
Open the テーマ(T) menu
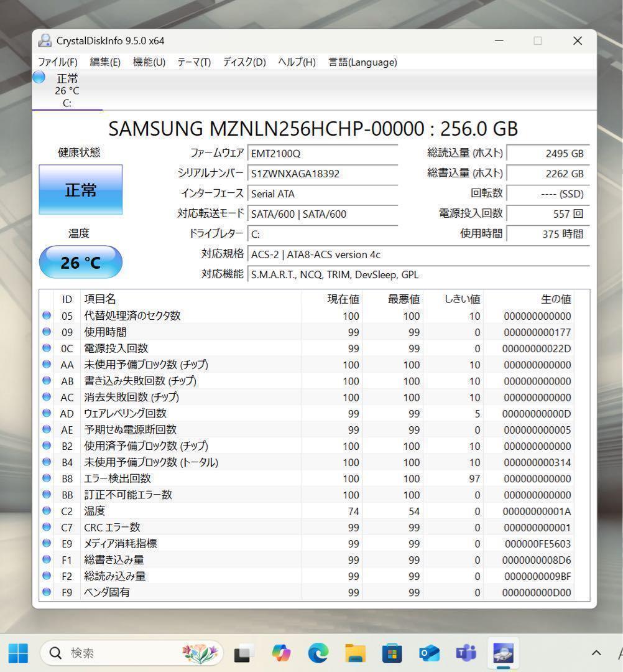click(x=194, y=62)
